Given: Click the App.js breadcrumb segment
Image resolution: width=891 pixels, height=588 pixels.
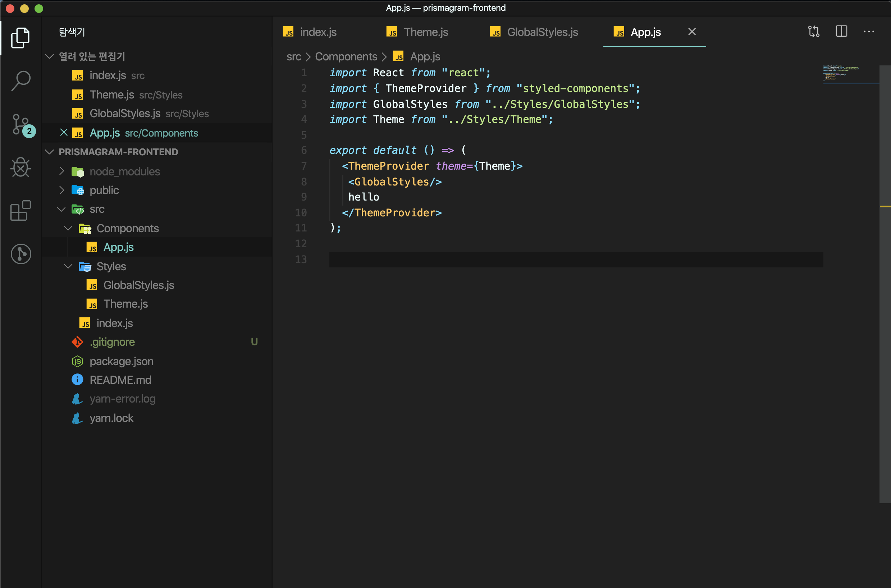Looking at the screenshot, I should click(417, 57).
